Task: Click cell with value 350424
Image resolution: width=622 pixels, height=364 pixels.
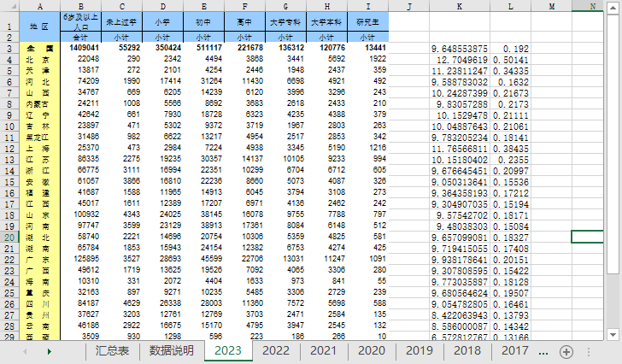Action: pos(162,48)
